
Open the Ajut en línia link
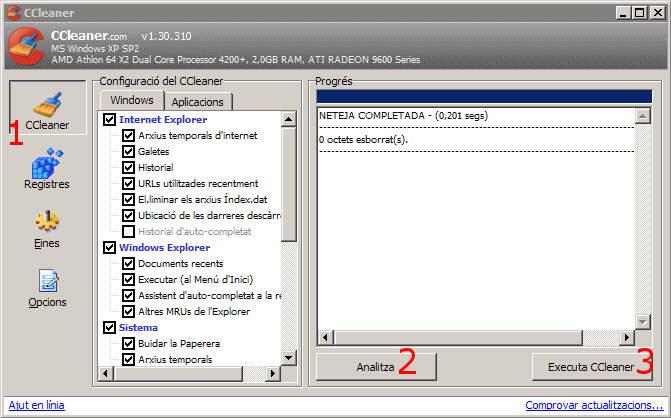(x=37, y=405)
